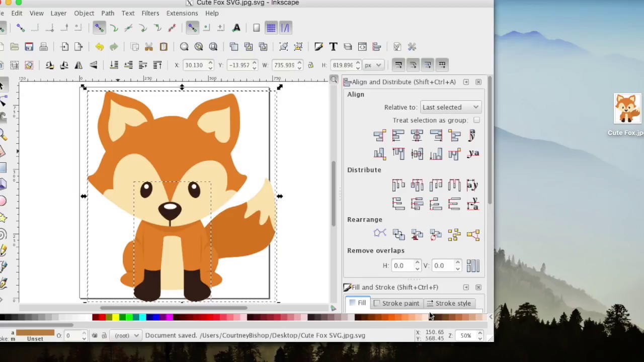Open the Extensions menu
This screenshot has width=644, height=362.
point(182,13)
